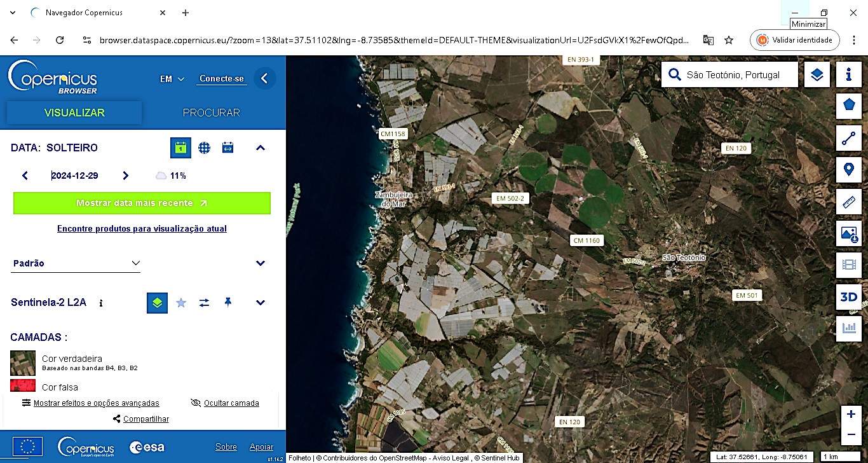Open a new browser tab
This screenshot has width=868, height=463.
(x=186, y=13)
